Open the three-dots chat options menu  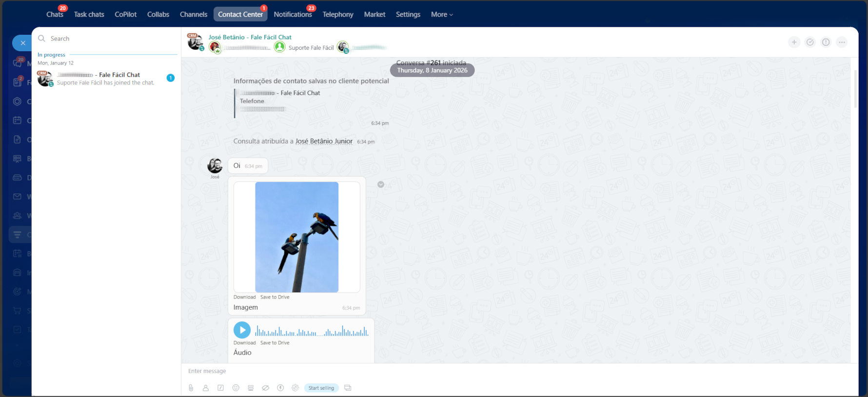pyautogui.click(x=842, y=42)
